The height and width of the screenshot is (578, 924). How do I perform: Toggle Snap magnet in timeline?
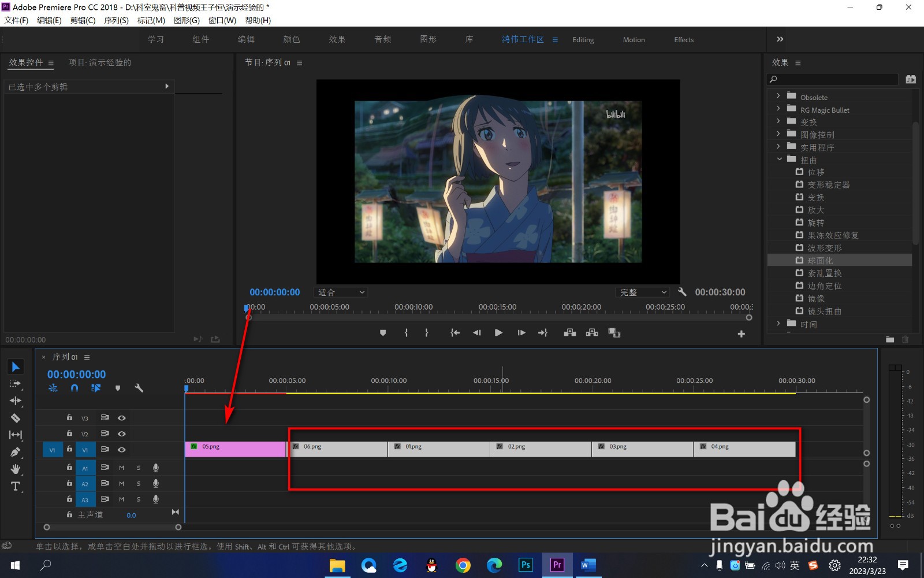(x=74, y=388)
